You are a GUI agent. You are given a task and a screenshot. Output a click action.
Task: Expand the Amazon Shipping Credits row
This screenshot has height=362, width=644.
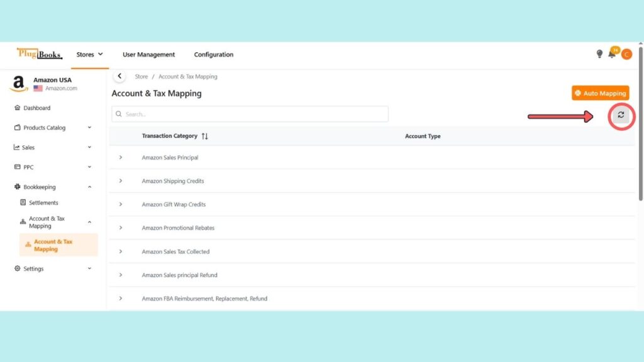click(120, 180)
